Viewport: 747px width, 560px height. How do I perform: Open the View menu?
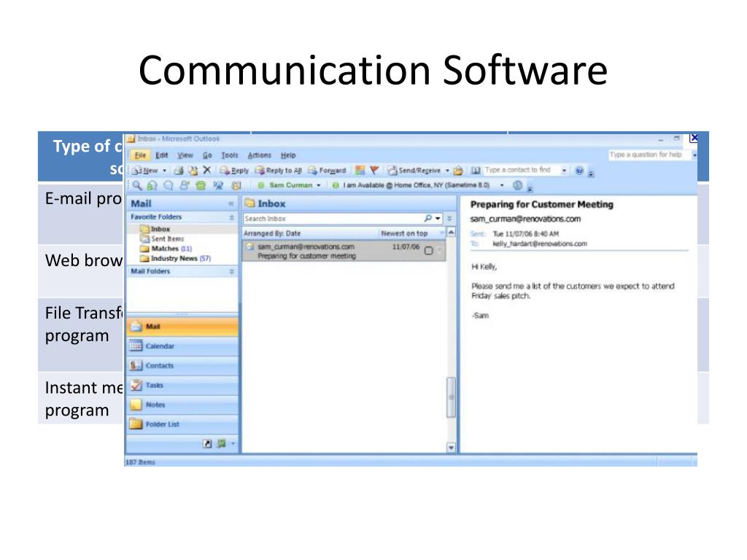[x=185, y=155]
